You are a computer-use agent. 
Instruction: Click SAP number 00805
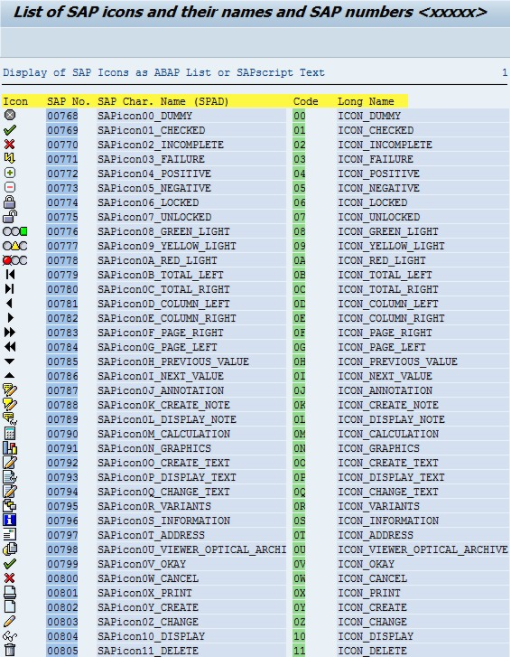(x=62, y=651)
